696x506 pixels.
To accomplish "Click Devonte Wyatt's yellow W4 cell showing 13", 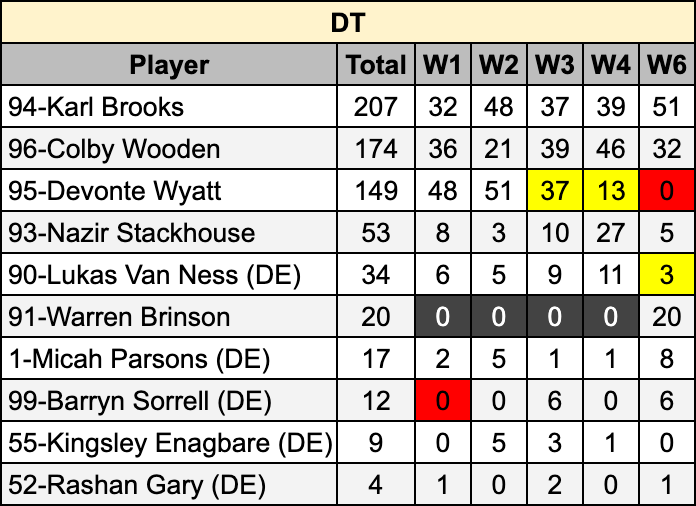I will tap(610, 191).
